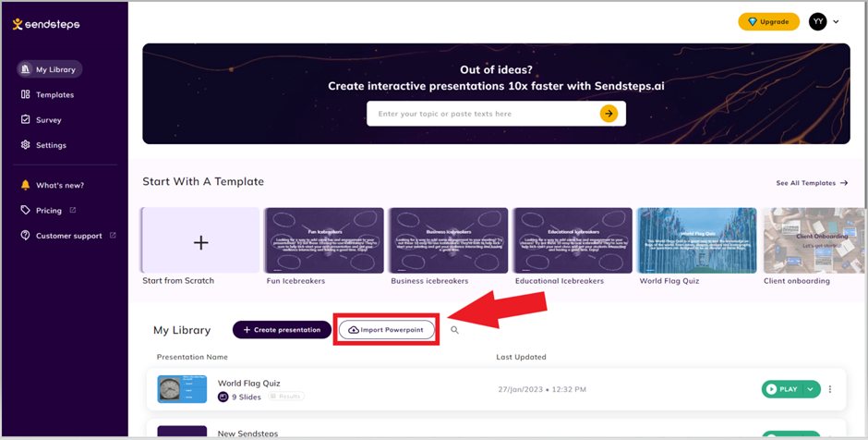Open My Library in sidebar

click(49, 69)
